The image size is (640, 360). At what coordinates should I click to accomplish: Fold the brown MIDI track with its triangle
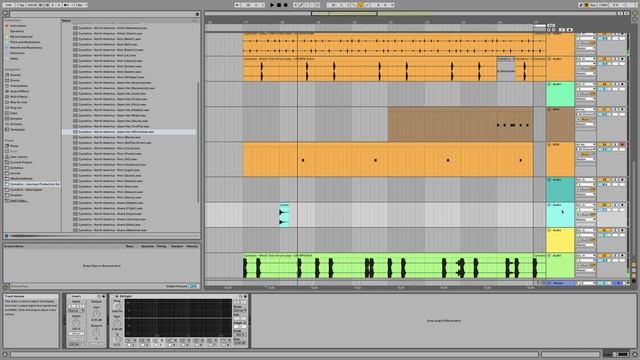point(549,109)
